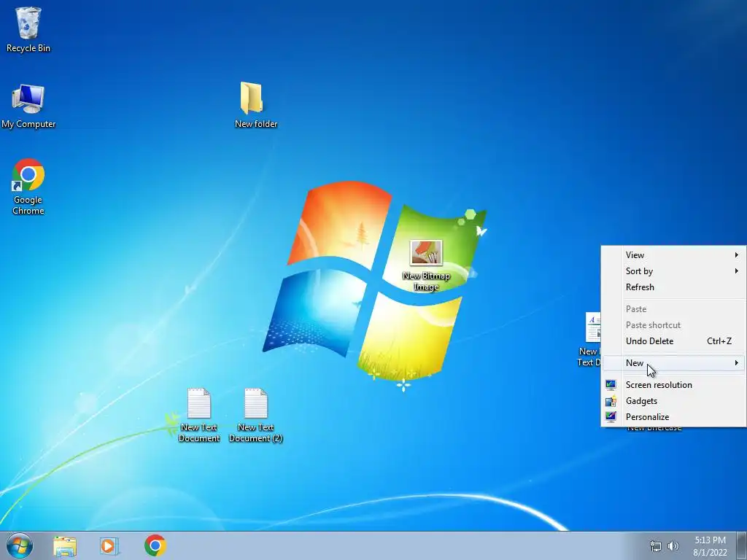Click the Gadgets menu icon
Screen dimensions: 747x560
[x=611, y=401]
